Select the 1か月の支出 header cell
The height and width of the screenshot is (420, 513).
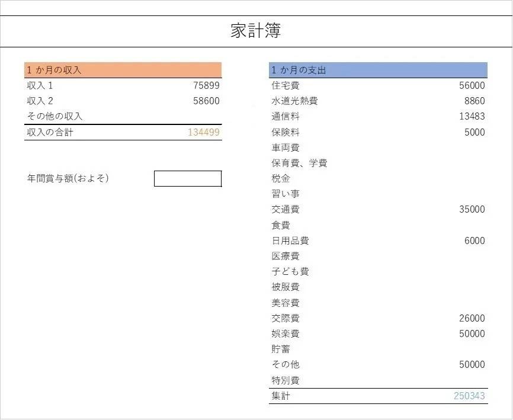coord(378,70)
